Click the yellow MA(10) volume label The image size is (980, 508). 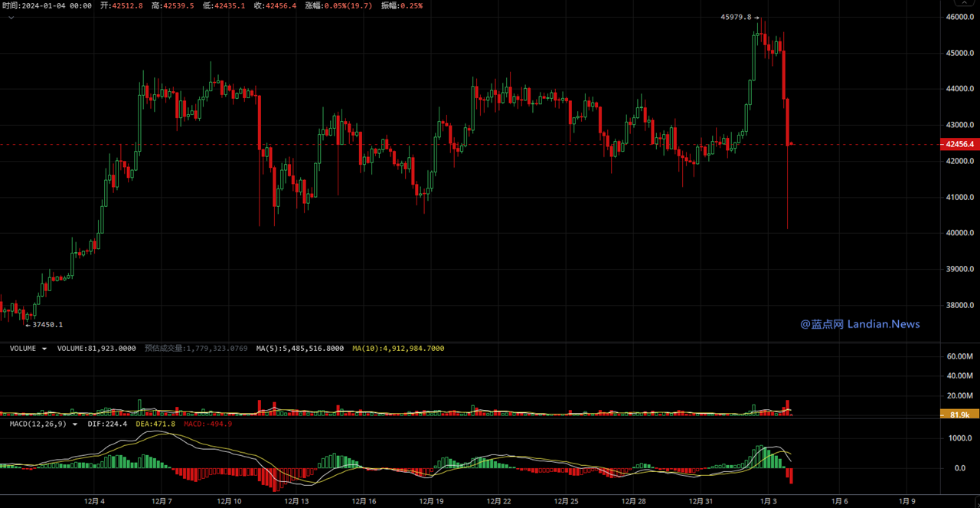pyautogui.click(x=397, y=349)
